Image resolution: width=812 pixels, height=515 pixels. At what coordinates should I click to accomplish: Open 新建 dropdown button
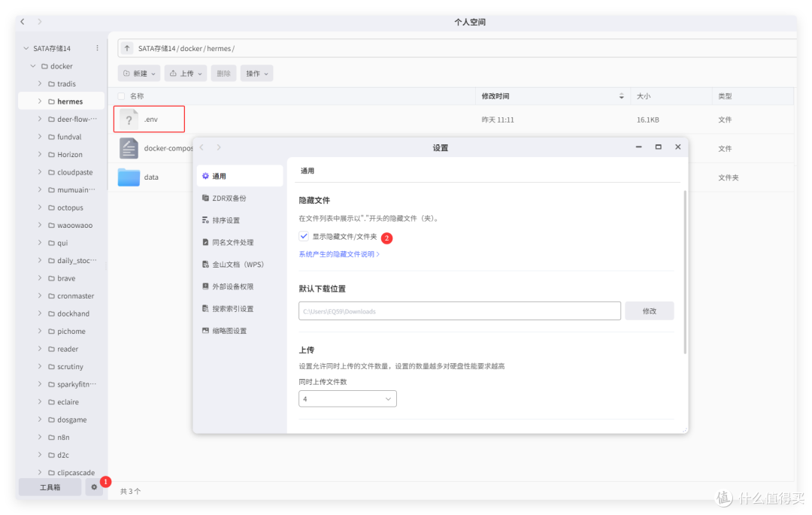[x=139, y=74]
